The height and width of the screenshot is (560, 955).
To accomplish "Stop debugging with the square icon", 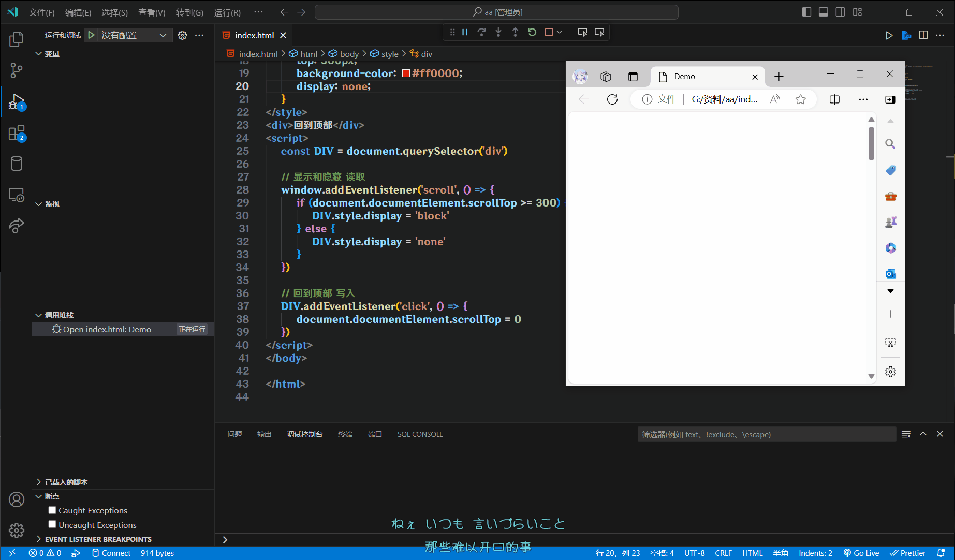I will 549,32.
